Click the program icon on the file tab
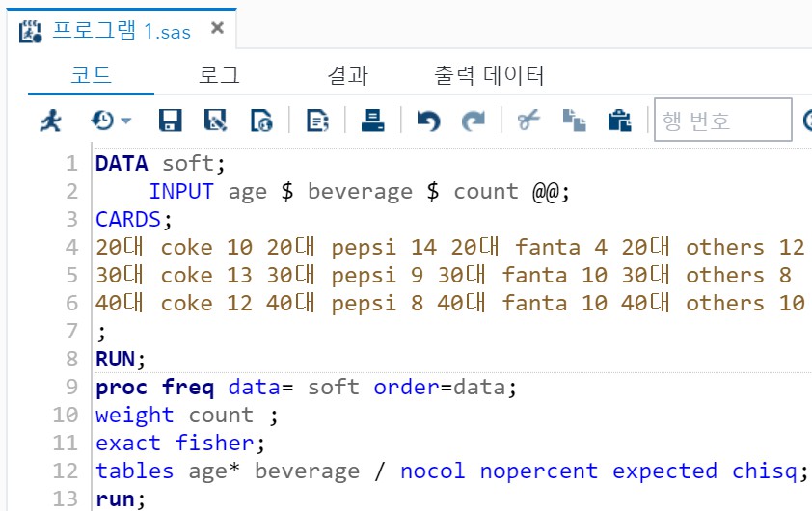This screenshot has width=812, height=511. click(x=31, y=31)
